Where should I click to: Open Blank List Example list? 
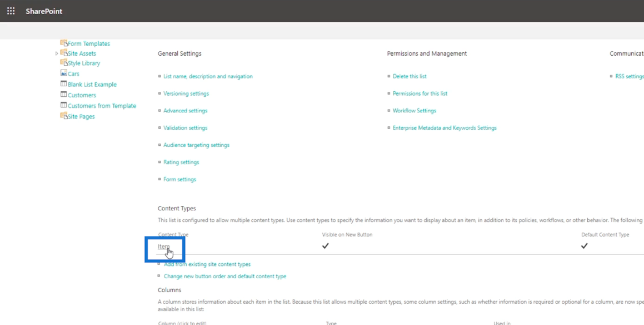[x=92, y=85]
